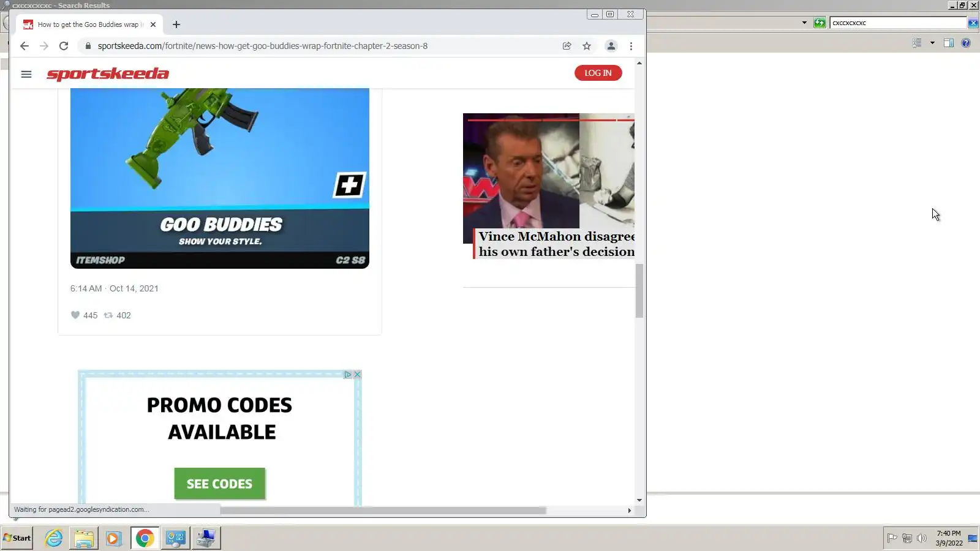Viewport: 980px width, 551px height.
Task: Click the Vince McMahon headline text
Action: tap(556, 244)
